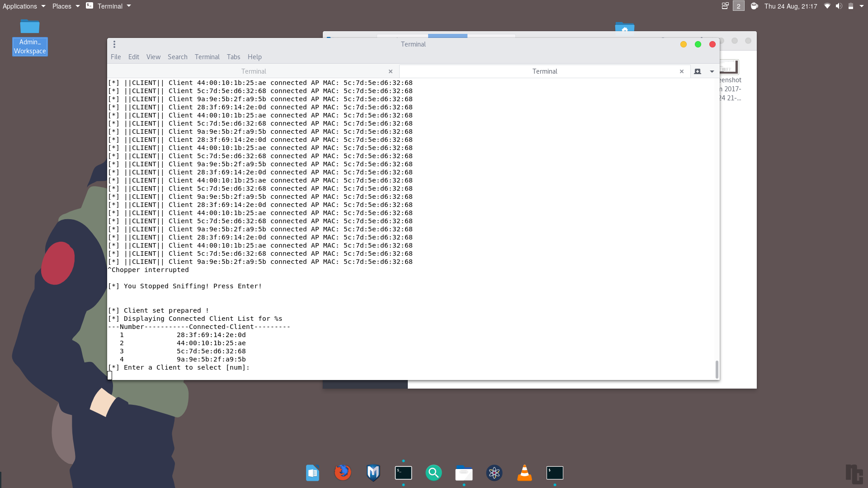The image size is (868, 488).
Task: Click the new tab plus button area
Action: pyautogui.click(x=698, y=71)
